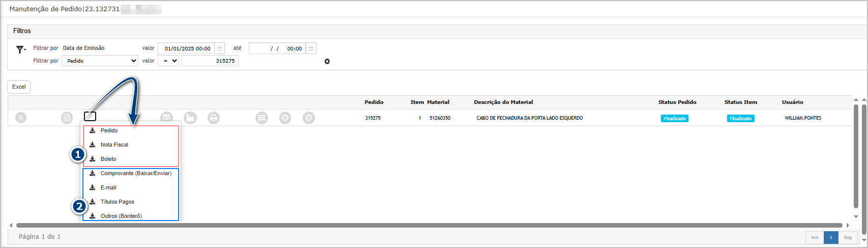Export results with the Excel button
Viewport: 868px width, 248px height.
[x=19, y=87]
